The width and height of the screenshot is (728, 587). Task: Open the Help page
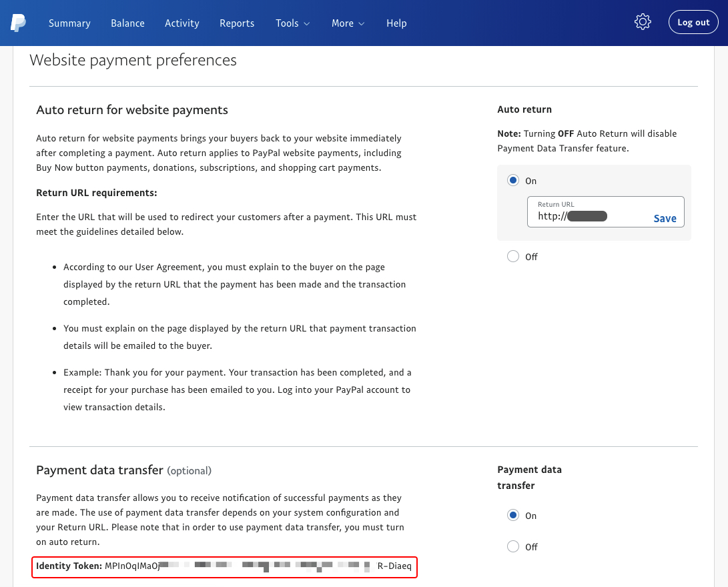coord(396,23)
